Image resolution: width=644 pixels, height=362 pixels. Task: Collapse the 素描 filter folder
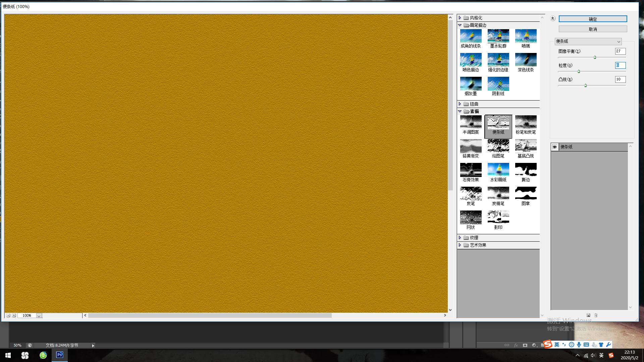pyautogui.click(x=460, y=111)
